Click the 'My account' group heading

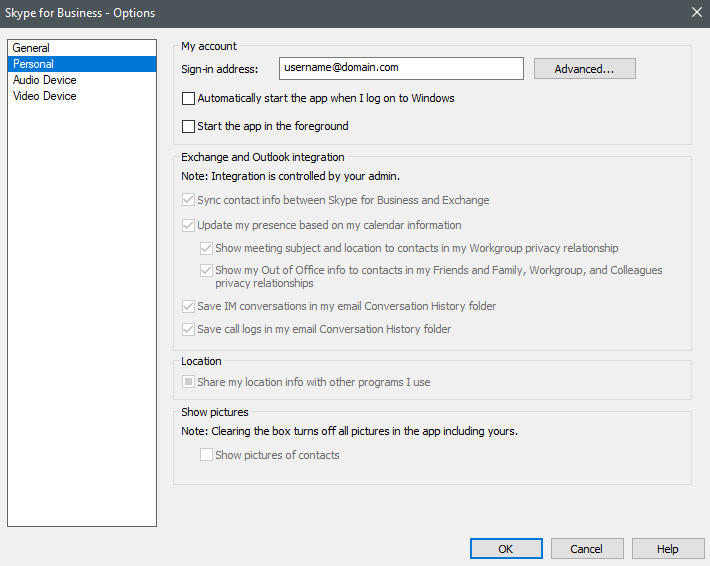[x=209, y=46]
